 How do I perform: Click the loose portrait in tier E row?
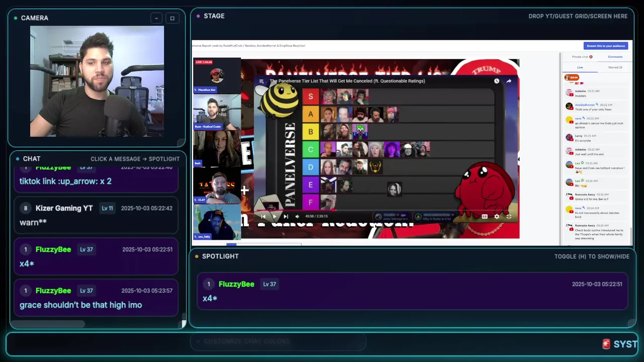(x=394, y=189)
